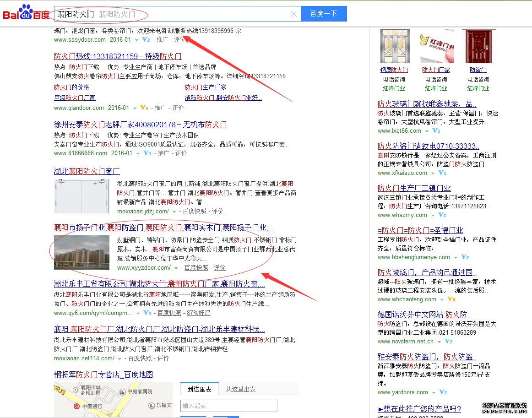Expand the arrow next to www.81866666.com

click(138, 154)
